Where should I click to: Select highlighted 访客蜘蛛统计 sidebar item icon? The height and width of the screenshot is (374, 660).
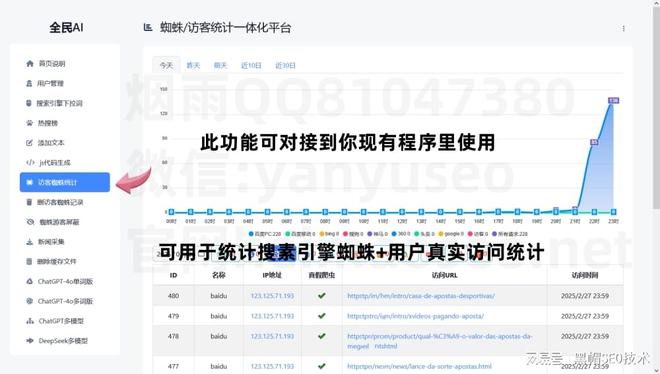[x=29, y=182]
